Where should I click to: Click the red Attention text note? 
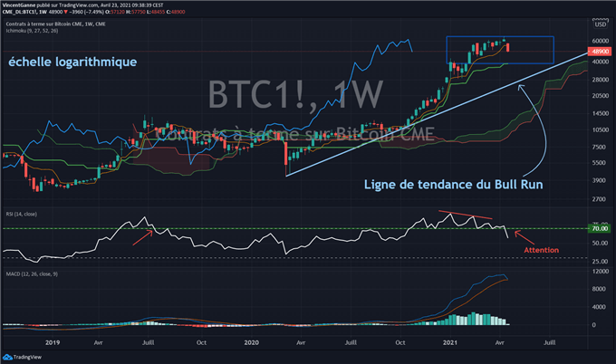point(542,250)
